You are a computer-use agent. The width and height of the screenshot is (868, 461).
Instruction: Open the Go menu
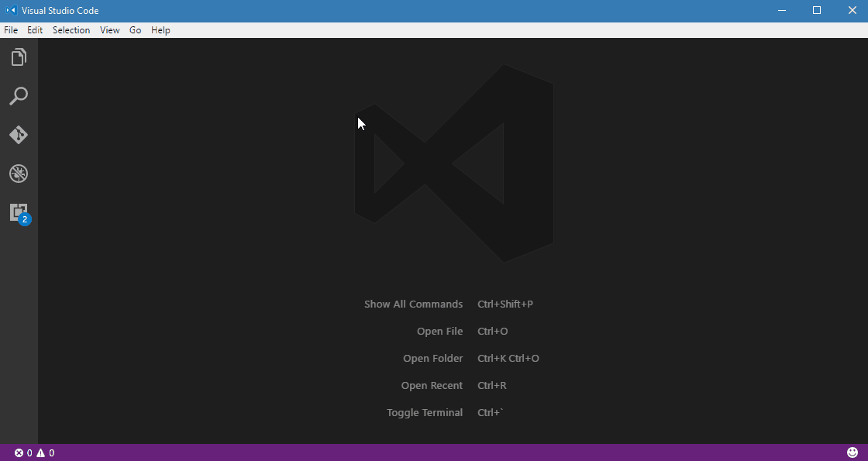tap(135, 30)
